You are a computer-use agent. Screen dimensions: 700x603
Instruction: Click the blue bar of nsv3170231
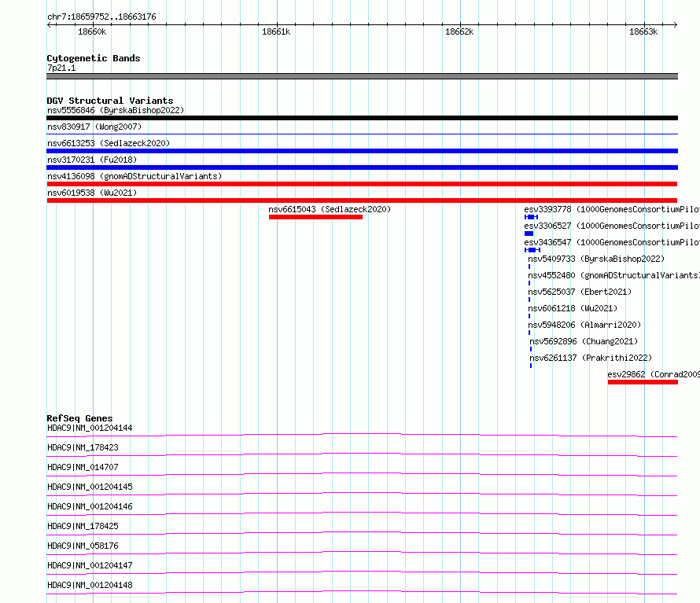click(x=362, y=167)
